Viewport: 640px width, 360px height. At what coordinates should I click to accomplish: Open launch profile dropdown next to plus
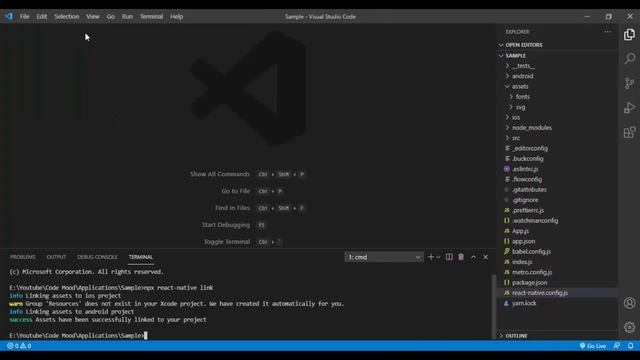point(438,257)
